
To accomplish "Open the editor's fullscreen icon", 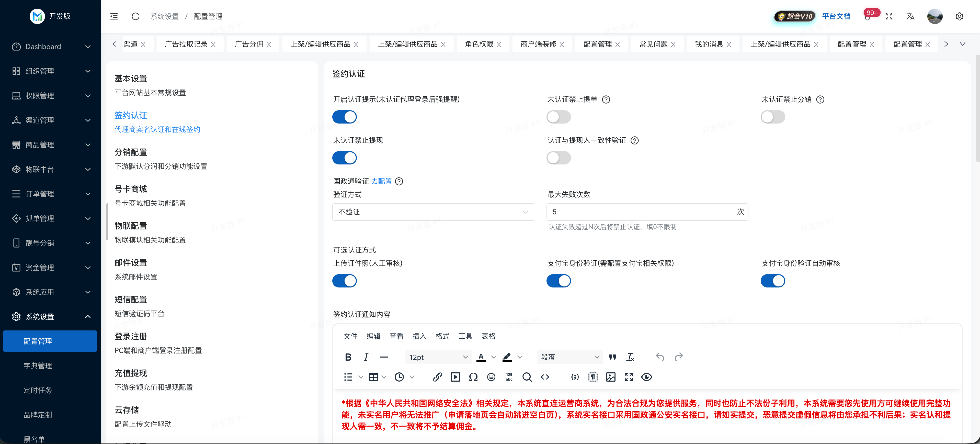I will [629, 377].
